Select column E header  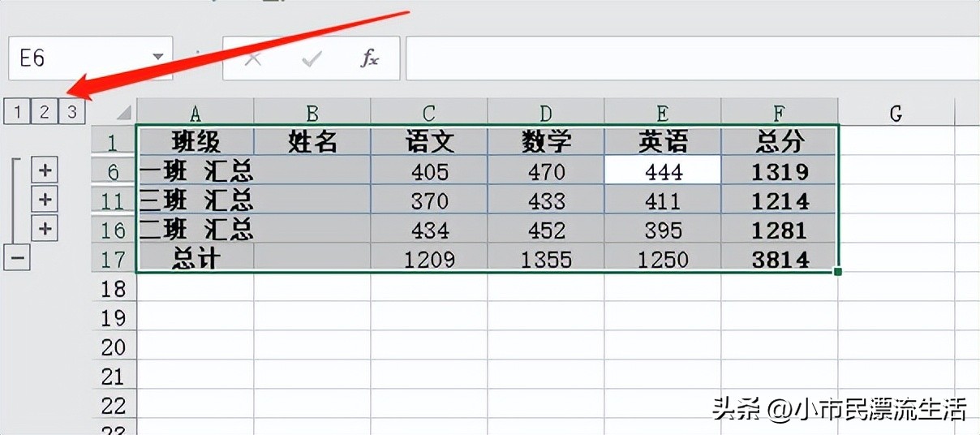pyautogui.click(x=663, y=113)
